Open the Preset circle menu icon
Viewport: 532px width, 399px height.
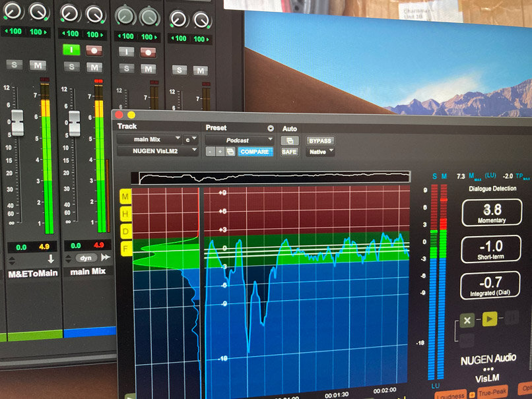click(x=271, y=128)
